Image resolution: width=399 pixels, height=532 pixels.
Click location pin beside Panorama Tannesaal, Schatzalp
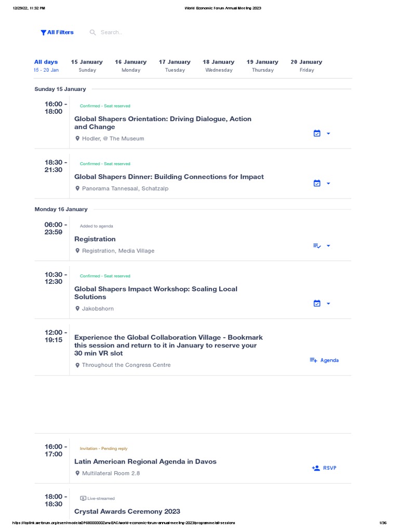click(x=78, y=189)
